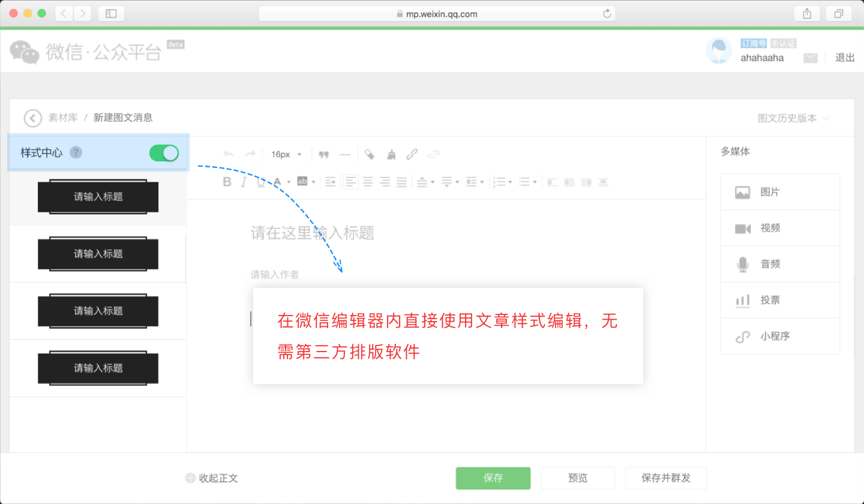Open the 素材库 breadcrumb link
Screen dimensions: 864x504
coord(63,118)
